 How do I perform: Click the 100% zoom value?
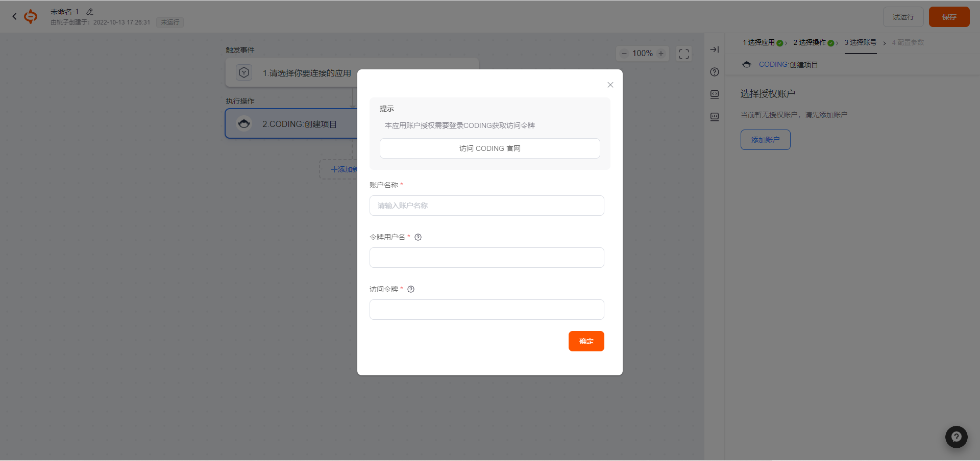643,54
